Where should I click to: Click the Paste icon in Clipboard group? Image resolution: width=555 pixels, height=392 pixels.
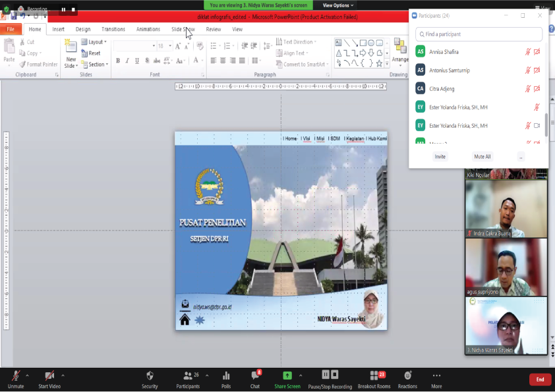coord(9,47)
